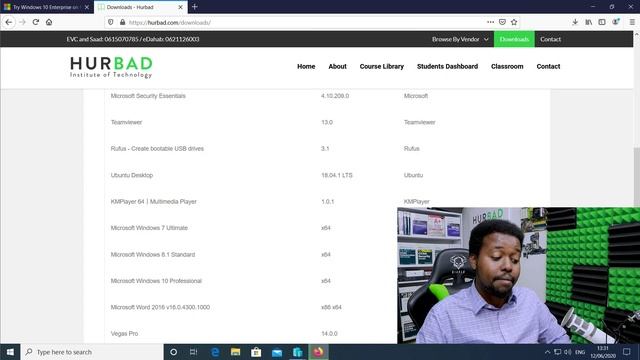Screen dimensions: 640x360
Task: Close the Downloads - Hurbad tab
Action: coord(180,7)
